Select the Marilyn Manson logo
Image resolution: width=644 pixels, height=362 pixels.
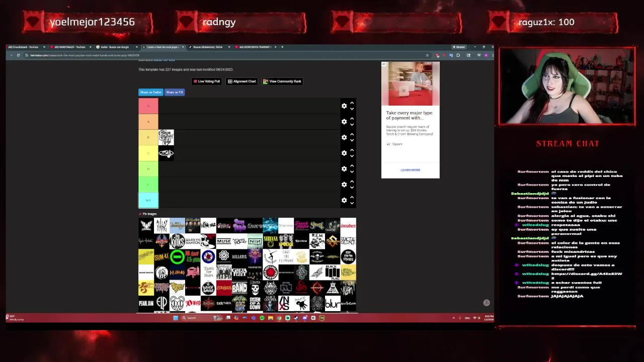coord(193,241)
